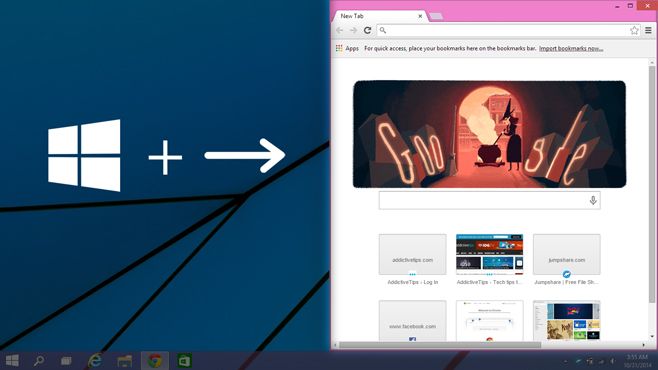Screen dimensions: 658x370
Task: Open the Apps grid shortcut
Action: [x=347, y=48]
